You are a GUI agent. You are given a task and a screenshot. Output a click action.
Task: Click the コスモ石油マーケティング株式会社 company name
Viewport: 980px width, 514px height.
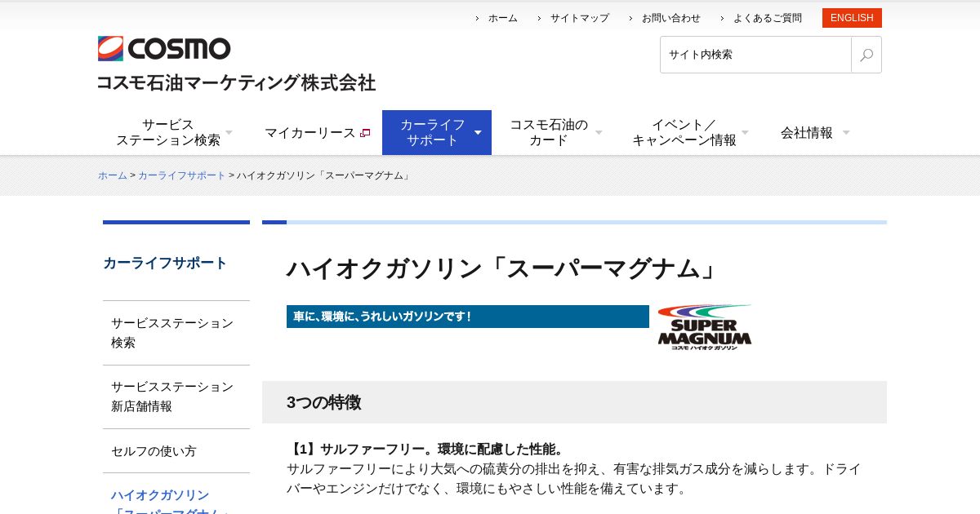pos(236,82)
